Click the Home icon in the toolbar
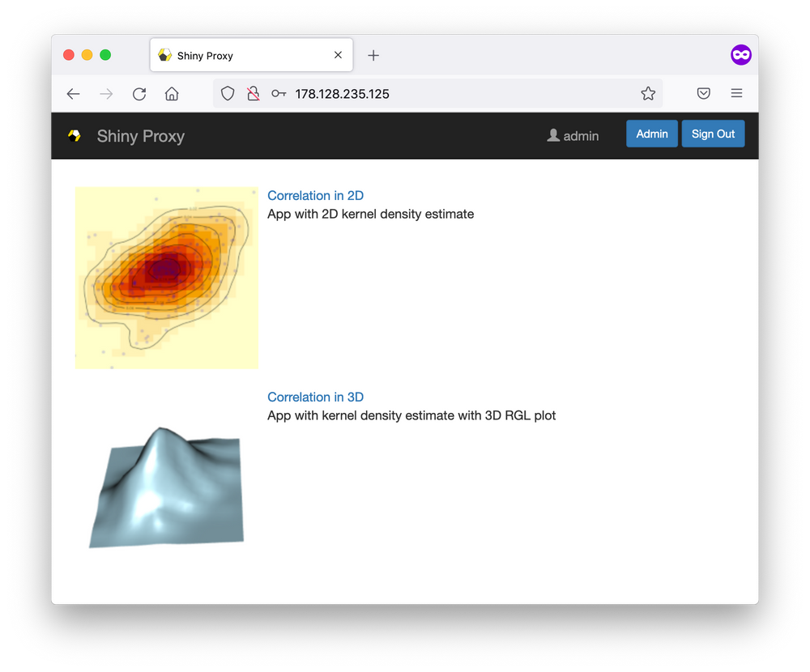The image size is (810, 672). (x=171, y=93)
